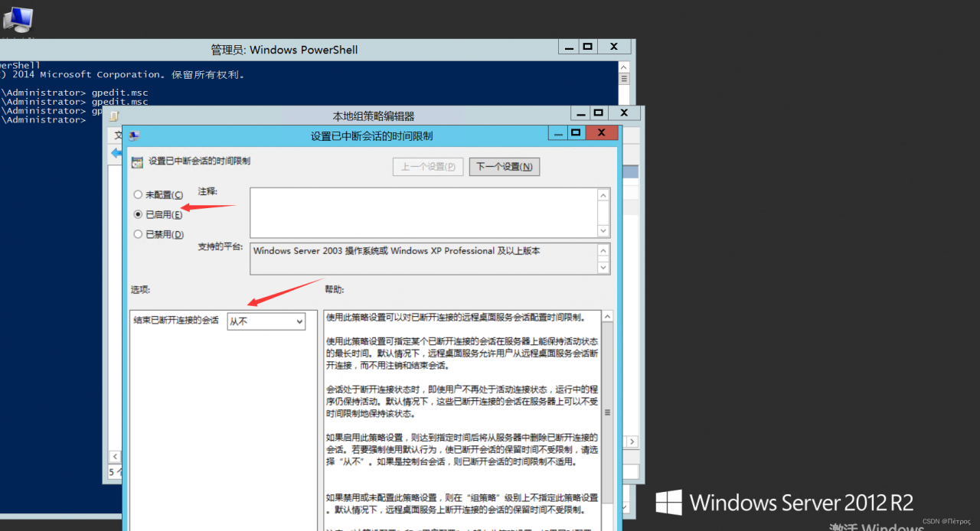Maximize the 设置已中断会话的时间限制 dialog
This screenshot has width=980, height=531.
[x=575, y=133]
